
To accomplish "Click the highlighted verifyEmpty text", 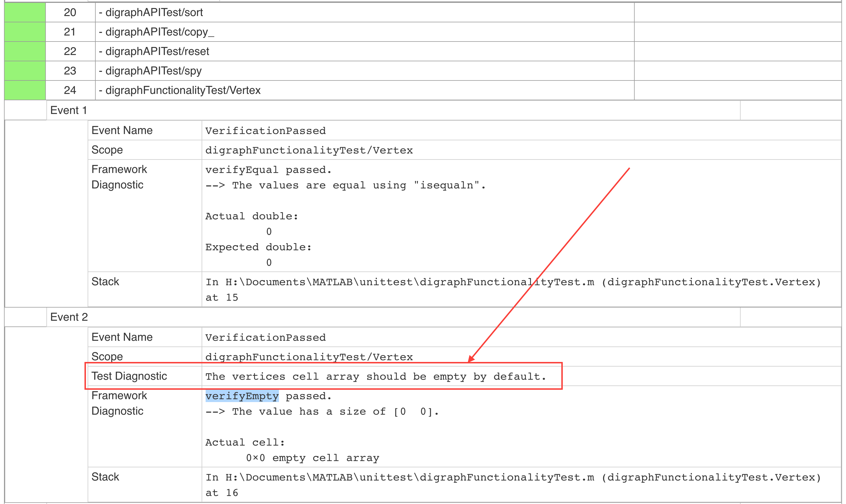I will click(242, 396).
